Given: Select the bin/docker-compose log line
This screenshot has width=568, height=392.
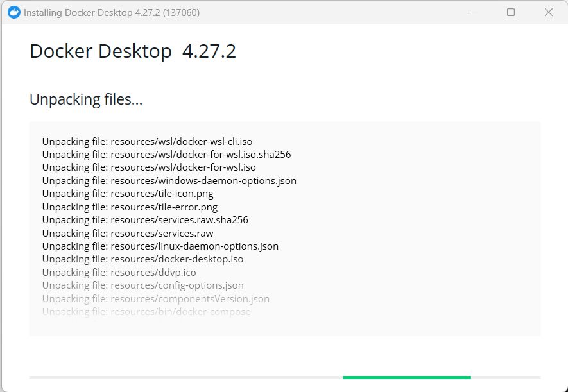Looking at the screenshot, I should [146, 312].
